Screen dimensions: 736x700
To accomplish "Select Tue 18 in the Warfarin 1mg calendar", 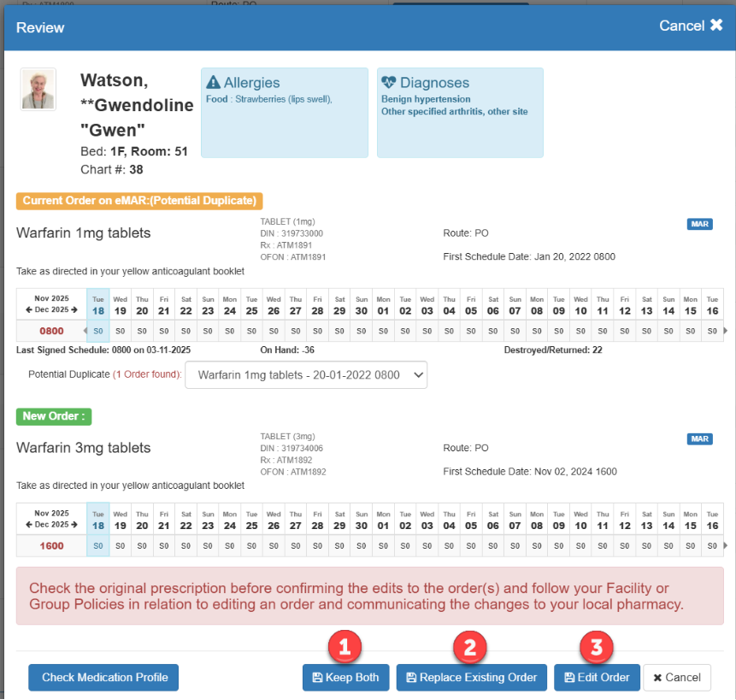I will click(98, 305).
